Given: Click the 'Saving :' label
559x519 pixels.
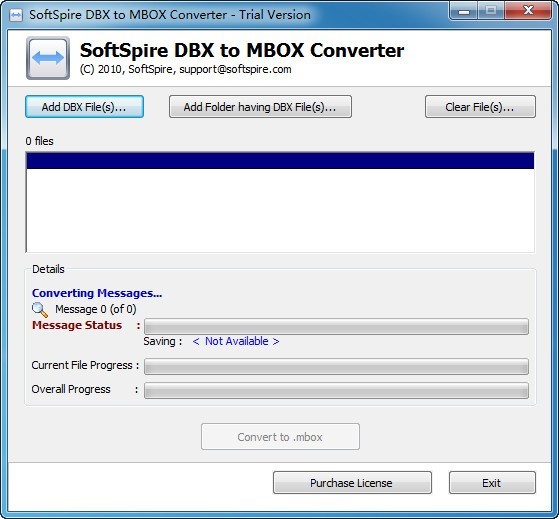Looking at the screenshot, I should tap(163, 341).
